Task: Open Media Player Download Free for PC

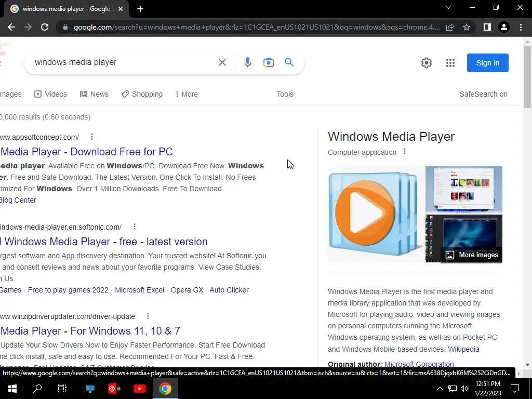Action: [x=87, y=152]
